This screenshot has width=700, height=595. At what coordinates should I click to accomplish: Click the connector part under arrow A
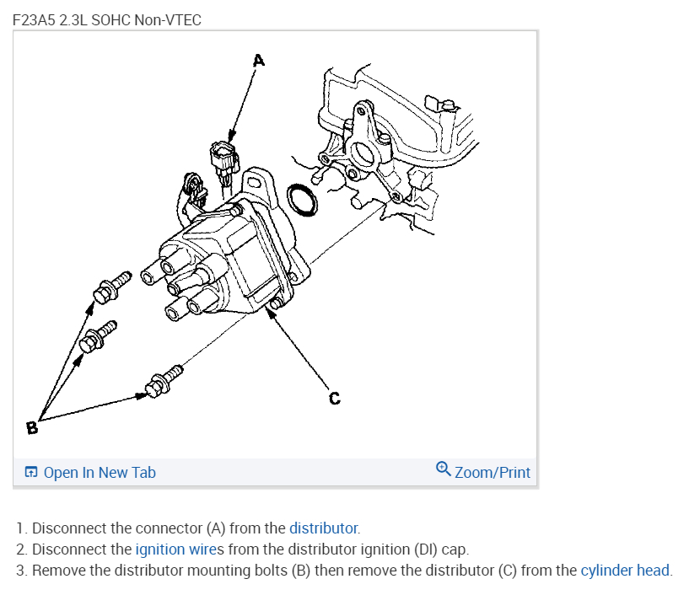click(x=223, y=161)
